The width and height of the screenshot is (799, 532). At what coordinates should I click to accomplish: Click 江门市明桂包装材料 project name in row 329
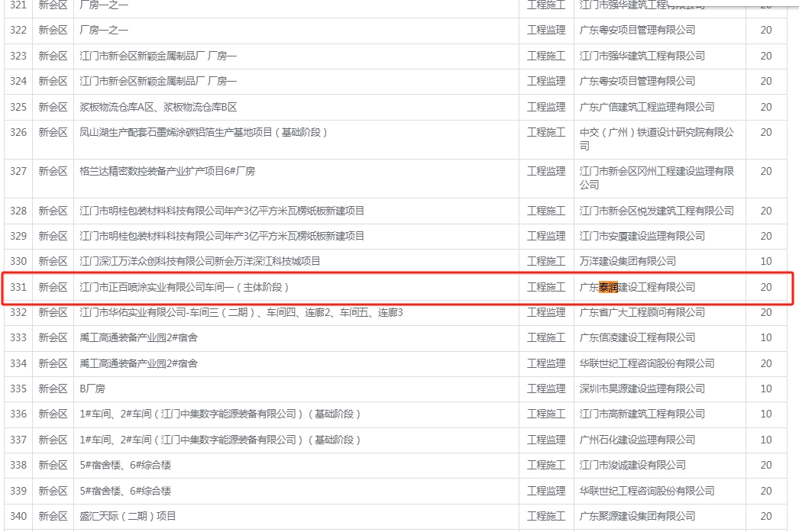click(x=222, y=236)
